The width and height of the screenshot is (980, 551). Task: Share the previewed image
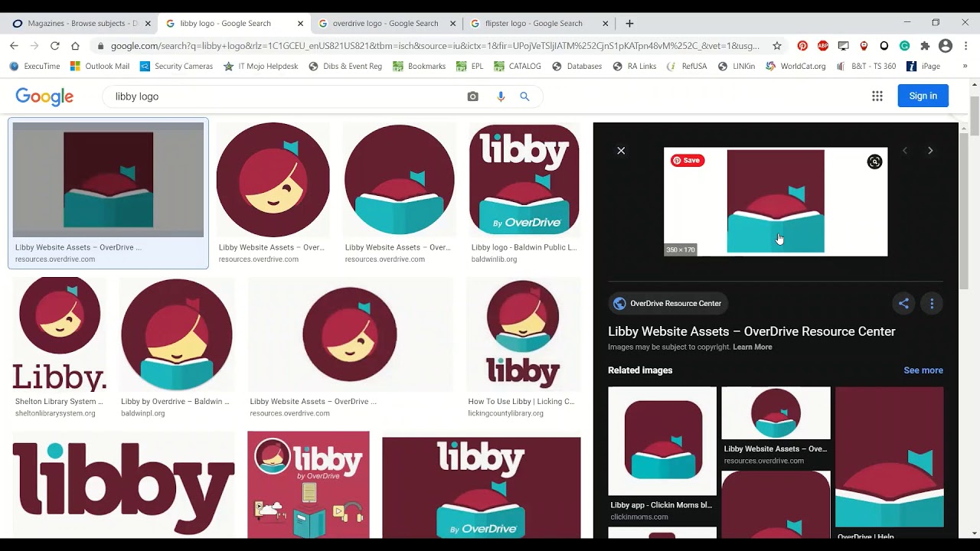903,303
